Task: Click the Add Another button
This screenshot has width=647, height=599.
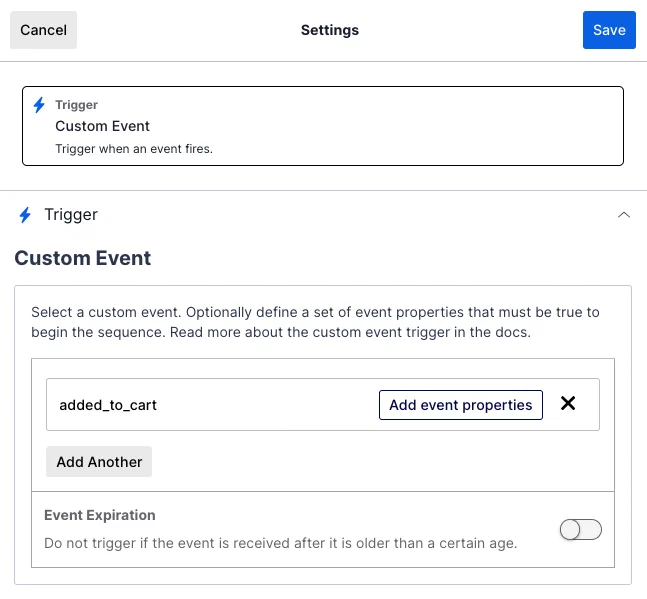Action: pyautogui.click(x=99, y=462)
